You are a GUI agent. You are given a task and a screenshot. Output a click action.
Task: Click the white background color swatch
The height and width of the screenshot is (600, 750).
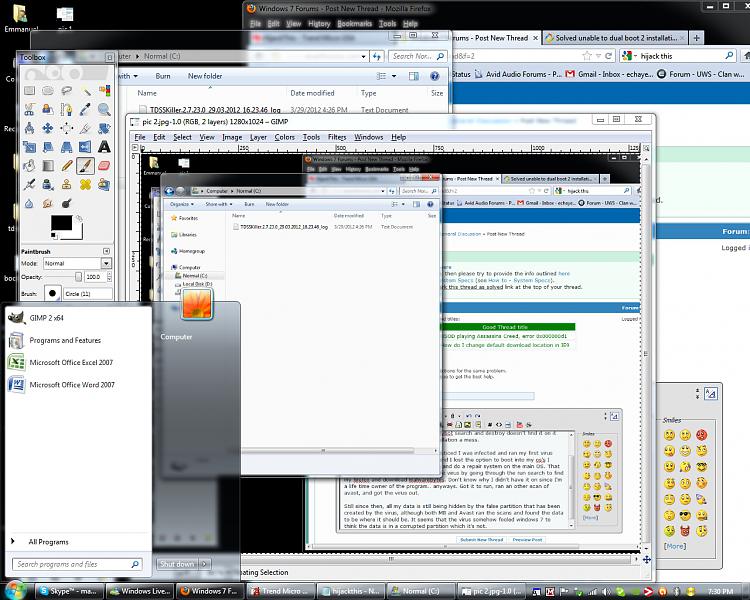(77, 233)
